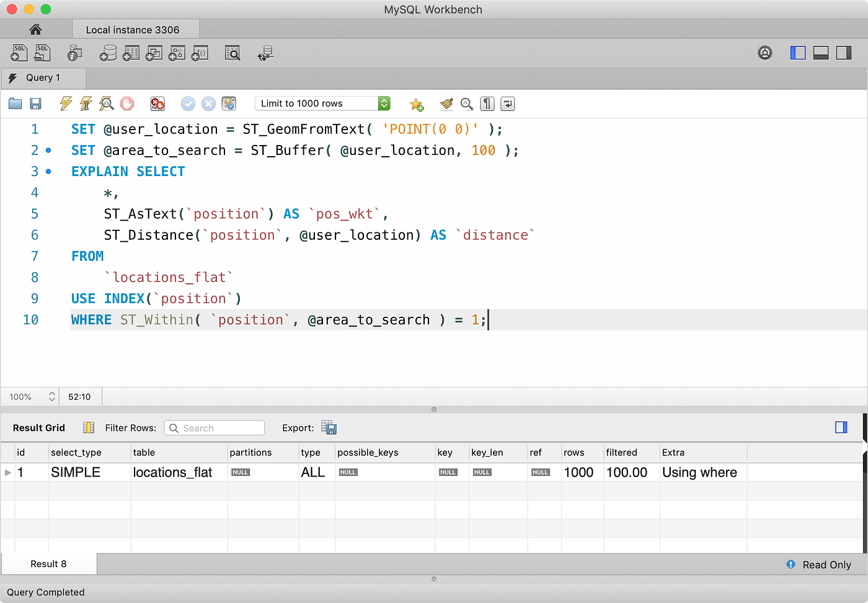Save the query as a snippet
The height and width of the screenshot is (603, 868).
[416, 103]
